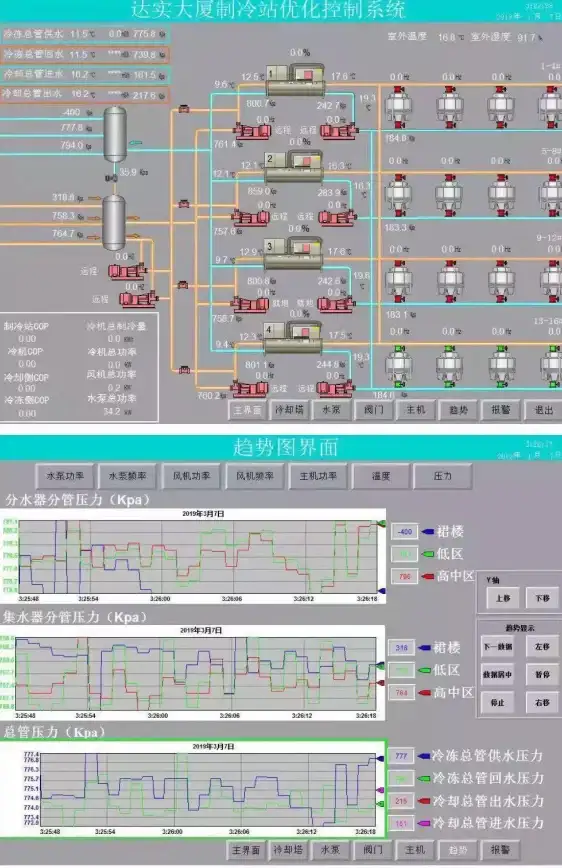Viewport: 562px width, 868px height.
Task: Click 报警 in the trend screen's nav bar
Action: coord(500,850)
